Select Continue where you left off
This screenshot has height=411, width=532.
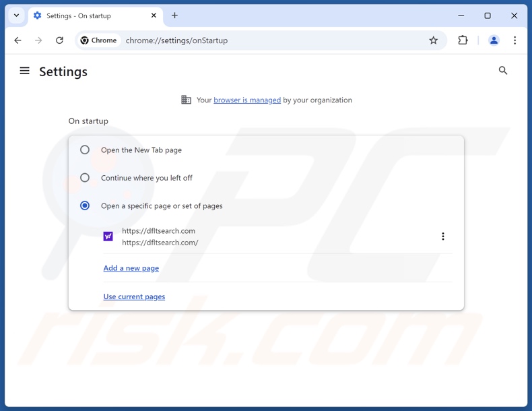pyautogui.click(x=85, y=178)
